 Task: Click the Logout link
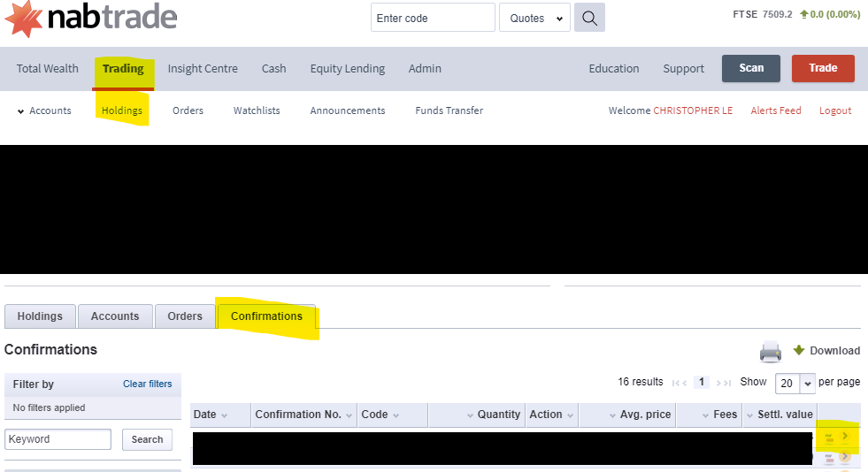834,110
